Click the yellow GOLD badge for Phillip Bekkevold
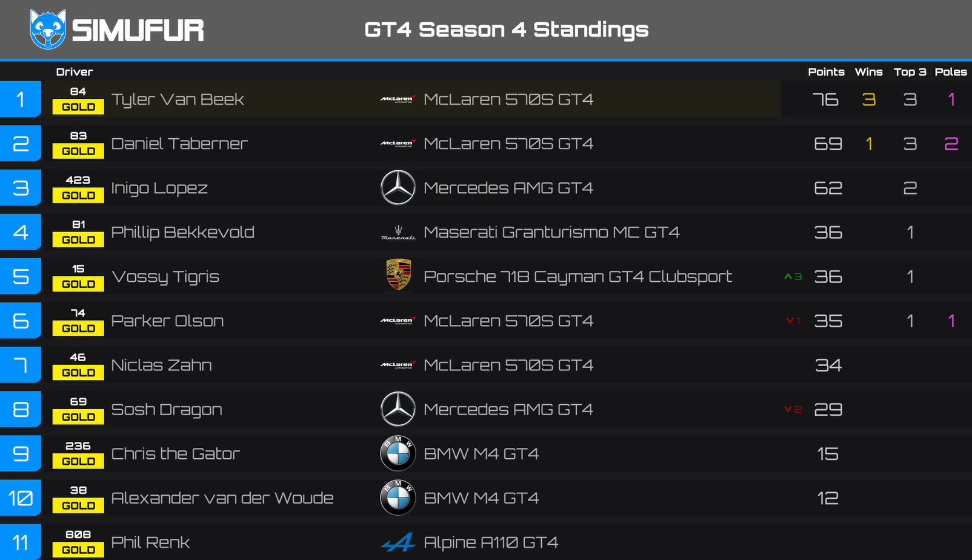The height and width of the screenshot is (560, 972). (78, 240)
